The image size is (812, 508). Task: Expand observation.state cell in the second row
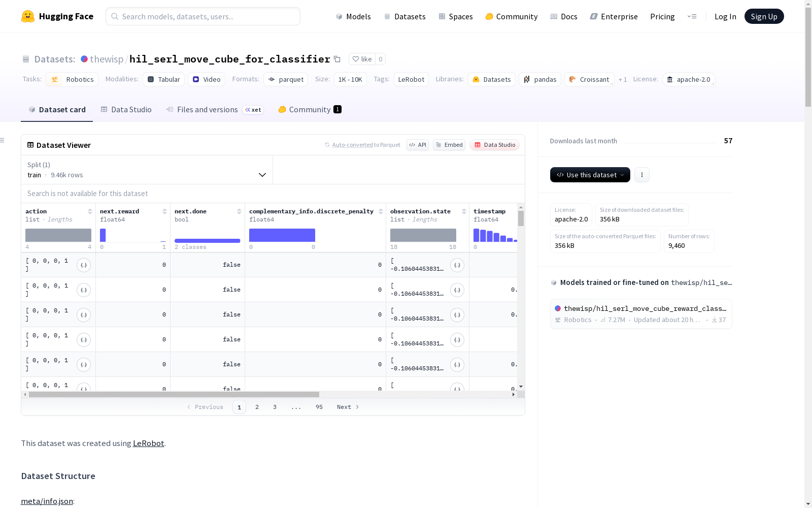point(457,290)
